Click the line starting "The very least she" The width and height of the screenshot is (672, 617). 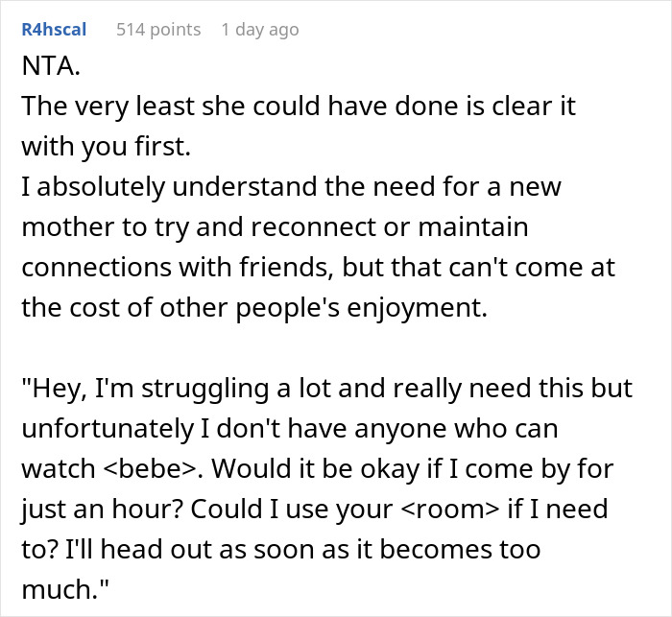[298, 107]
